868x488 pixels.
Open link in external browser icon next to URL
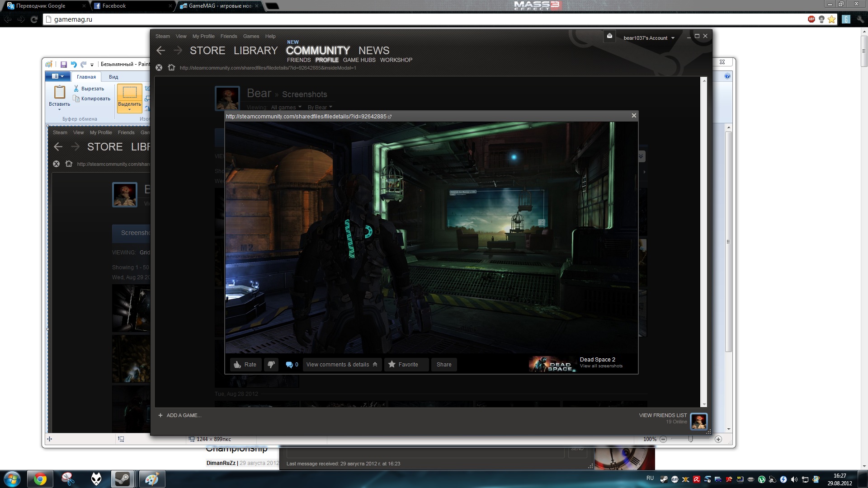point(390,117)
